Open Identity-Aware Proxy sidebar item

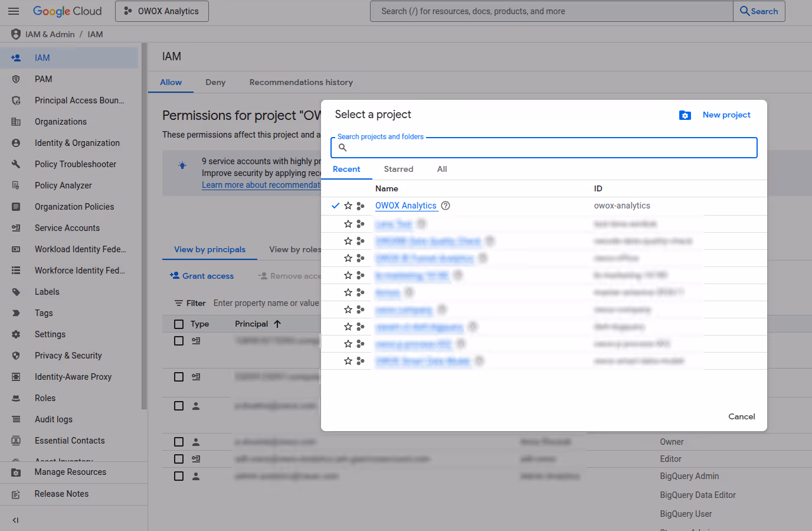tap(69, 377)
